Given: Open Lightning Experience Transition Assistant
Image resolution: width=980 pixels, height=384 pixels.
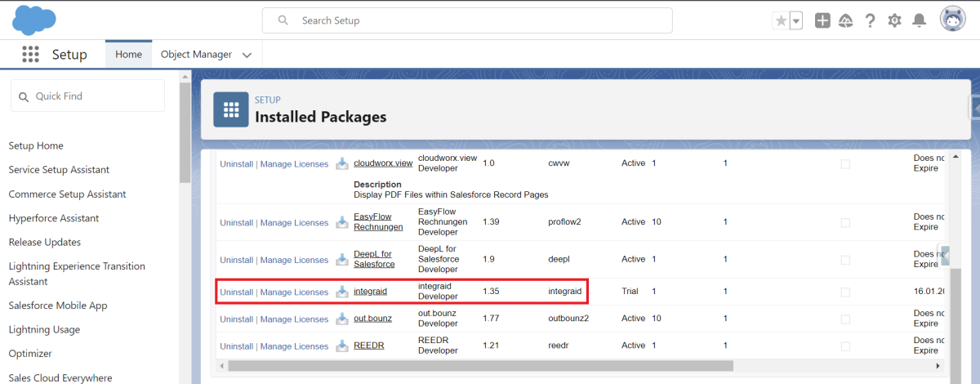Looking at the screenshot, I should [77, 274].
